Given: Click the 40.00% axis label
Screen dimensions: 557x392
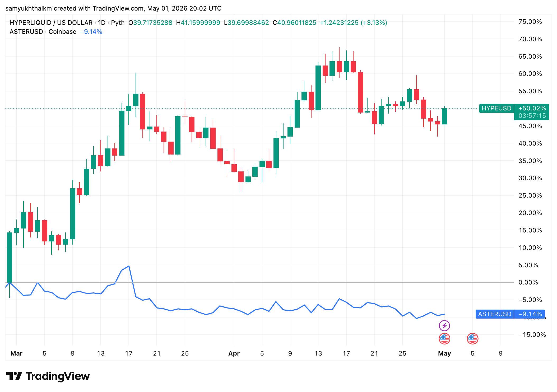Looking at the screenshot, I should tap(530, 143).
